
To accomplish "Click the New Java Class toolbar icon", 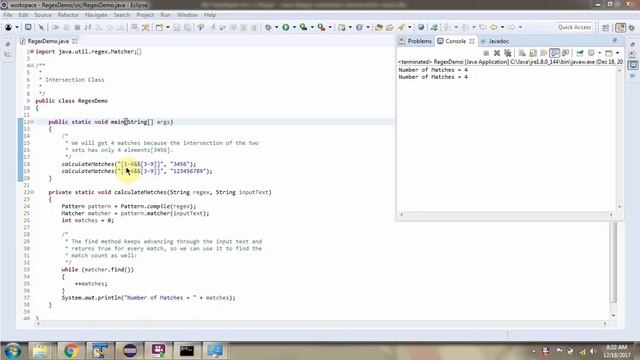I will [360, 27].
